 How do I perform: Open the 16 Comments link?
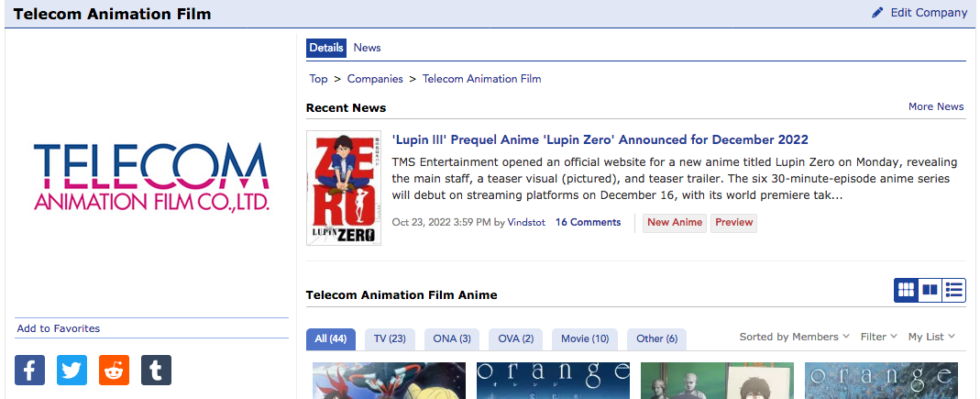pyautogui.click(x=589, y=223)
